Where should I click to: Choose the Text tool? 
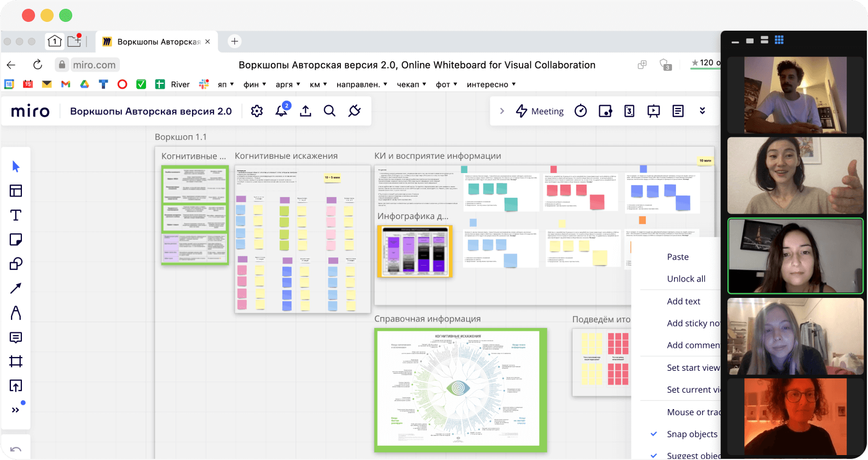coord(16,215)
